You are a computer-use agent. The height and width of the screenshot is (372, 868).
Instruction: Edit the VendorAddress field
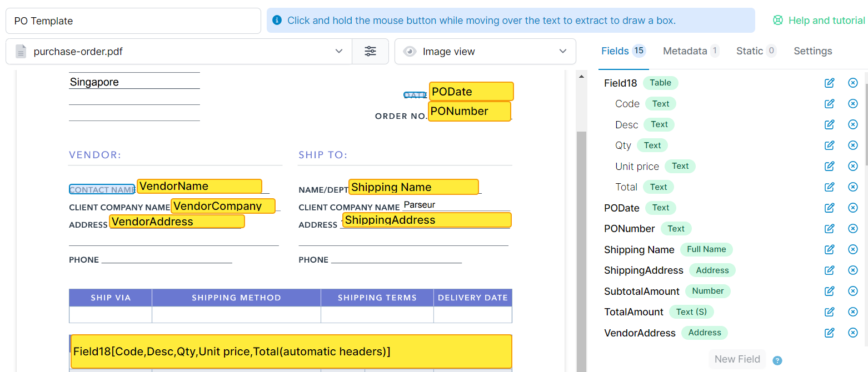(829, 333)
